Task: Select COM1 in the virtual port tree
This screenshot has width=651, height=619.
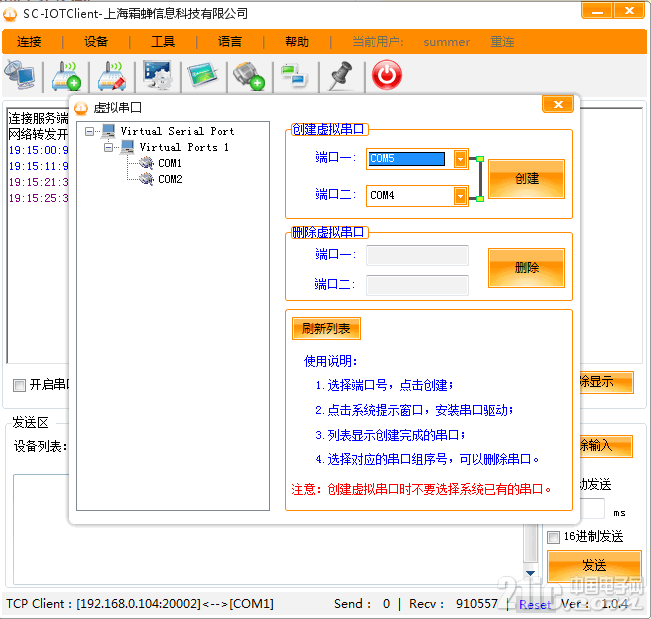Action: 170,163
